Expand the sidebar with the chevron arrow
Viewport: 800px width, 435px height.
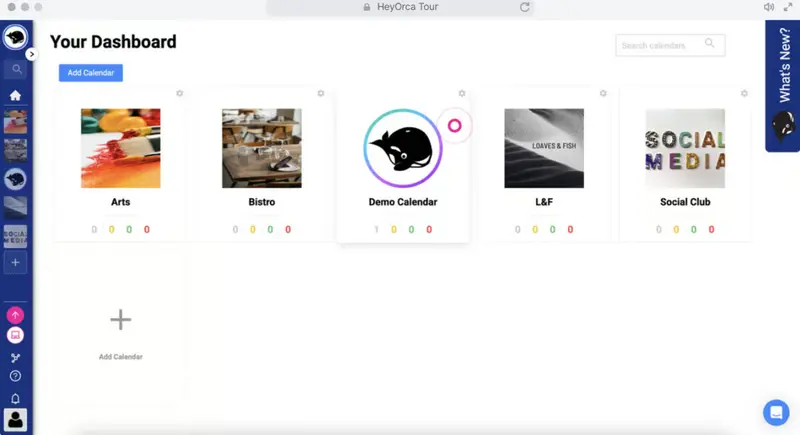point(32,54)
